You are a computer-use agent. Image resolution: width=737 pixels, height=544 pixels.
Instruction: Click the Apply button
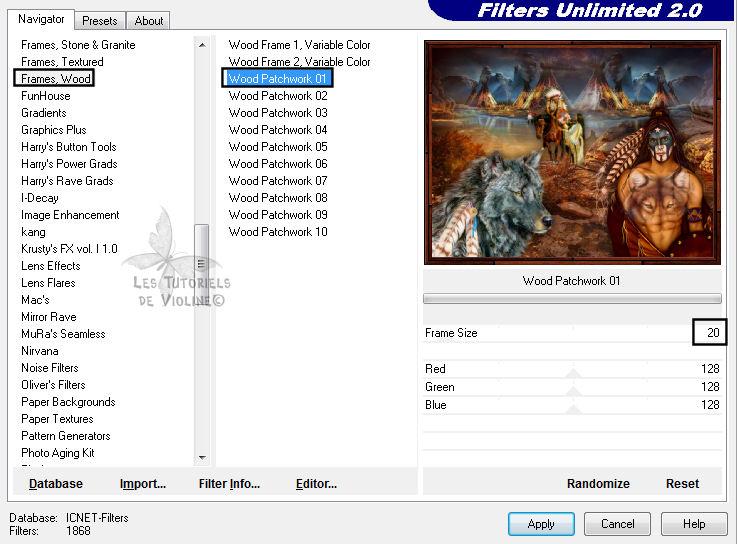(x=541, y=524)
